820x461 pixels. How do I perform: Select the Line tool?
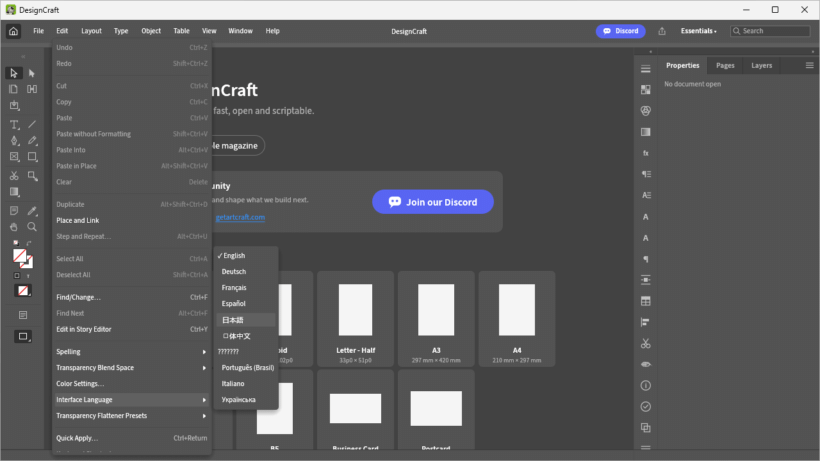click(32, 124)
